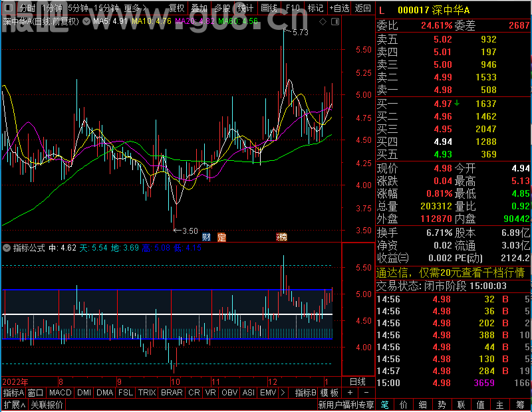Select the 1分钟 period
Image resolution: width=532 pixels, height=412 pixels.
pyautogui.click(x=52, y=8)
